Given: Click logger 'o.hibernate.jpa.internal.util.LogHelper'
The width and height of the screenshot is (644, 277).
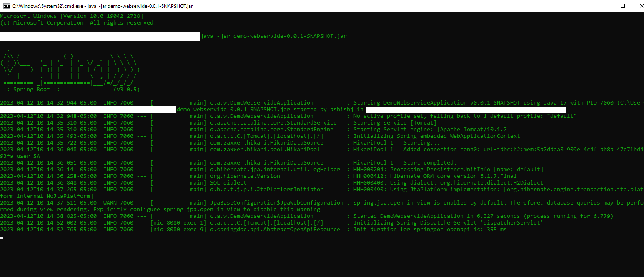Looking at the screenshot, I should 275,170.
